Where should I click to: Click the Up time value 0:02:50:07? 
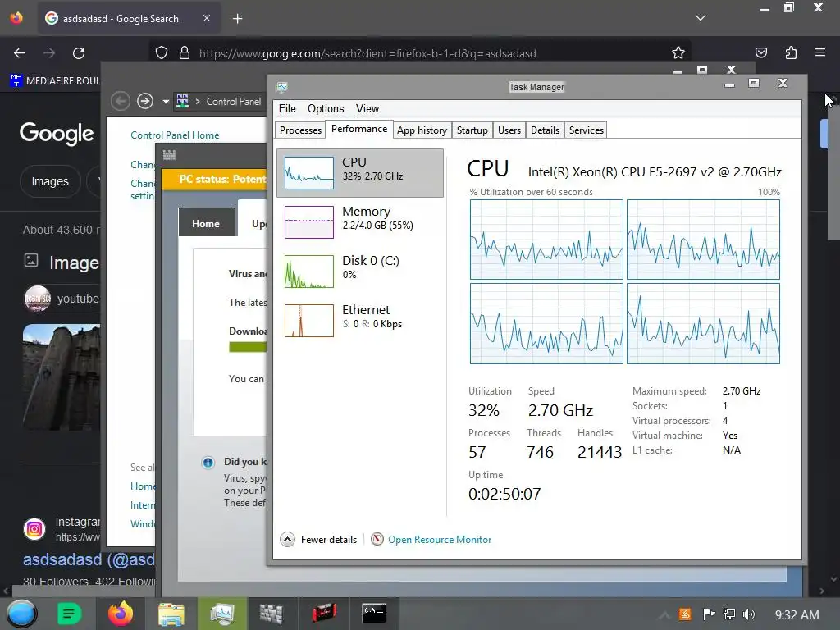coord(504,494)
